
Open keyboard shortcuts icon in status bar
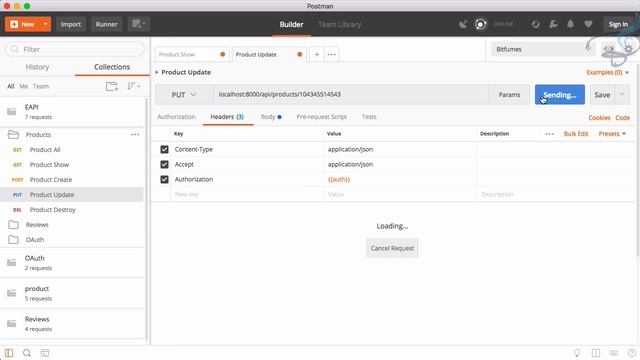613,353
